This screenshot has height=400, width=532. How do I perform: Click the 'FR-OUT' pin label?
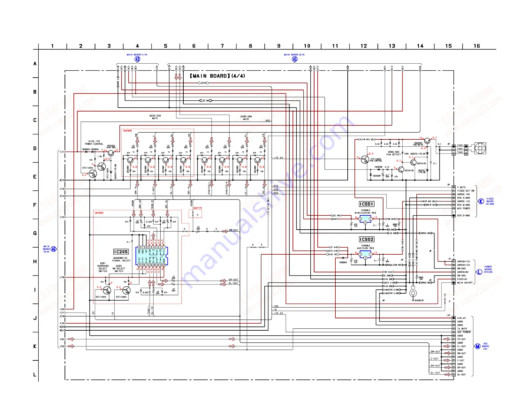(461, 339)
